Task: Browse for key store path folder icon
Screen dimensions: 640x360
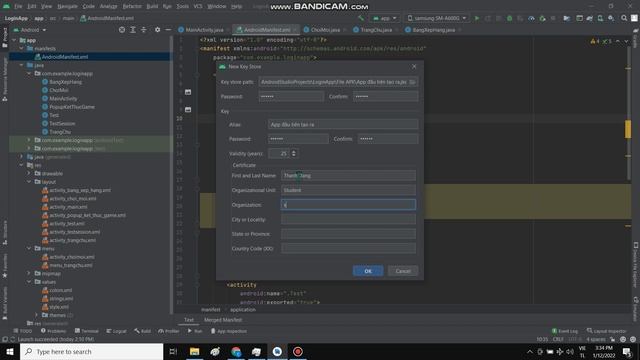Action: 412,82
